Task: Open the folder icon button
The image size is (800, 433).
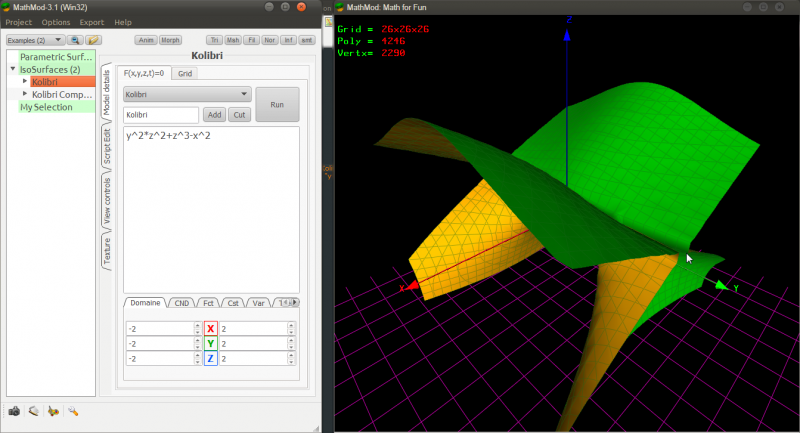Action: click(x=93, y=40)
